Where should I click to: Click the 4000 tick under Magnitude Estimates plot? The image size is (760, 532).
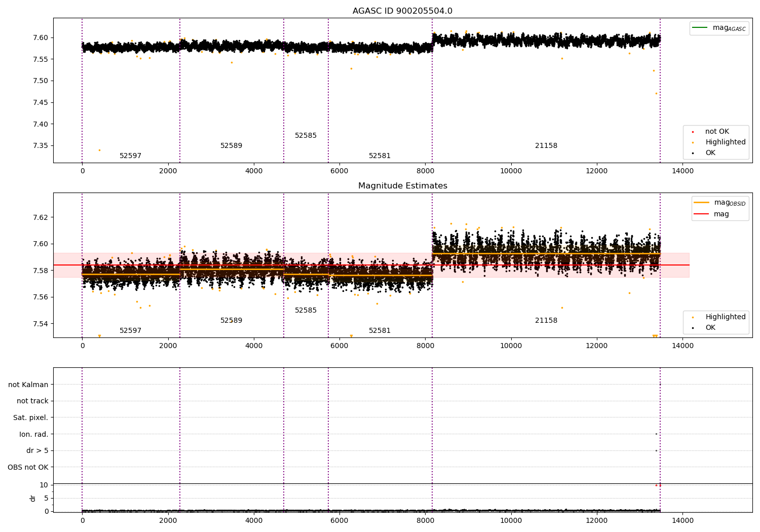pyautogui.click(x=254, y=346)
